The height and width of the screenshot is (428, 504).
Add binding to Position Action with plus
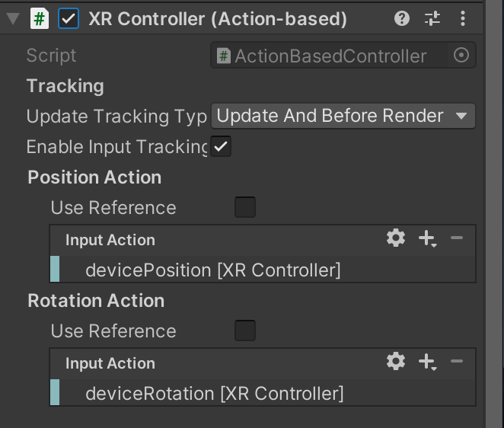click(x=427, y=238)
